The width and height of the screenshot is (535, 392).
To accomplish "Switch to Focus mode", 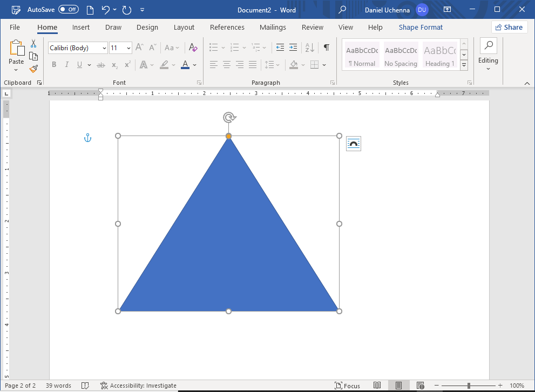I will [348, 386].
